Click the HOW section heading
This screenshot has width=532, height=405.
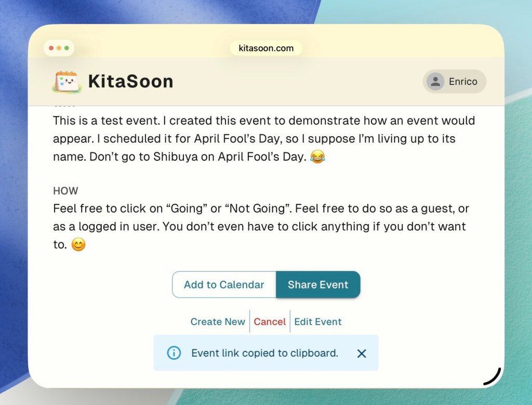65,191
